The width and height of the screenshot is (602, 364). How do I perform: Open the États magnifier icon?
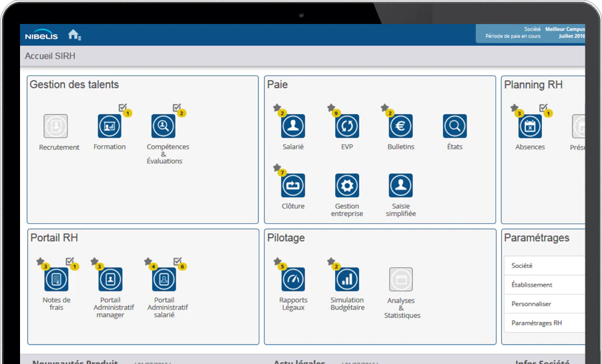coord(455,126)
